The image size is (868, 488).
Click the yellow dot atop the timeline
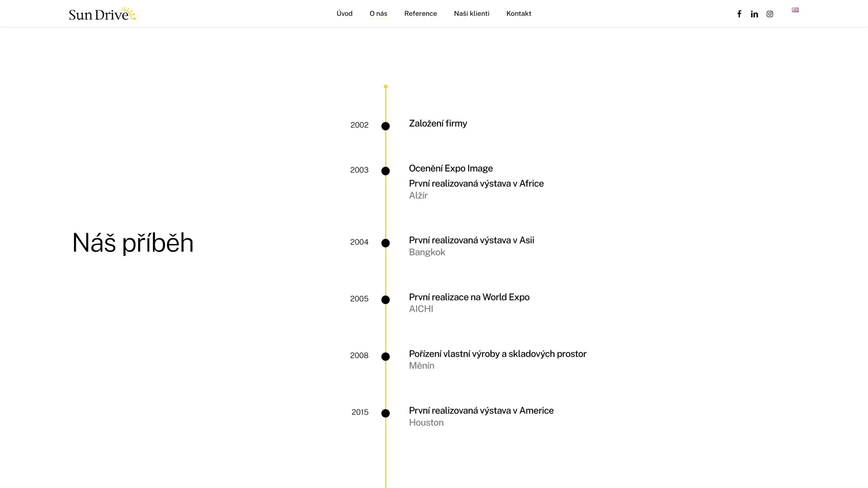386,87
